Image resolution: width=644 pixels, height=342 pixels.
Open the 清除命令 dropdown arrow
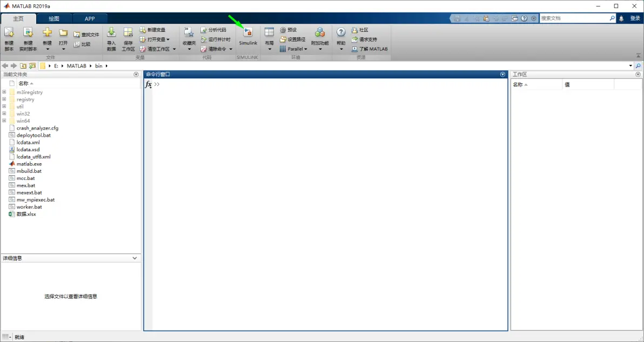point(231,49)
